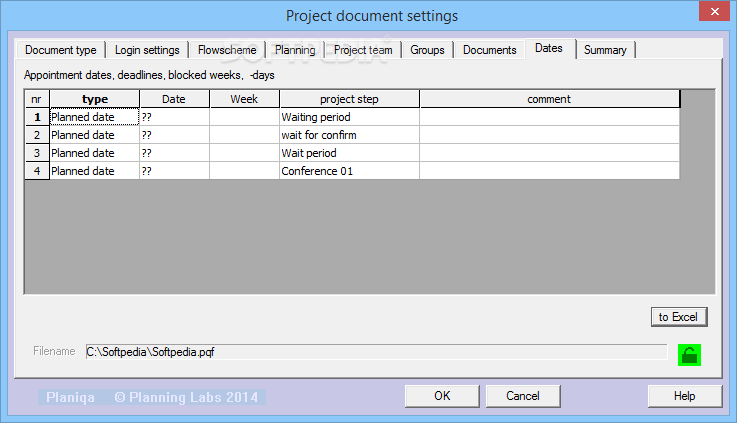Click the comment cell for Waiting period

[549, 117]
